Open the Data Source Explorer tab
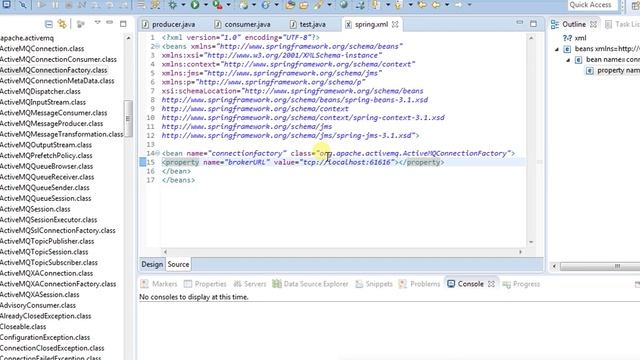The height and width of the screenshot is (360, 640). tap(311, 284)
